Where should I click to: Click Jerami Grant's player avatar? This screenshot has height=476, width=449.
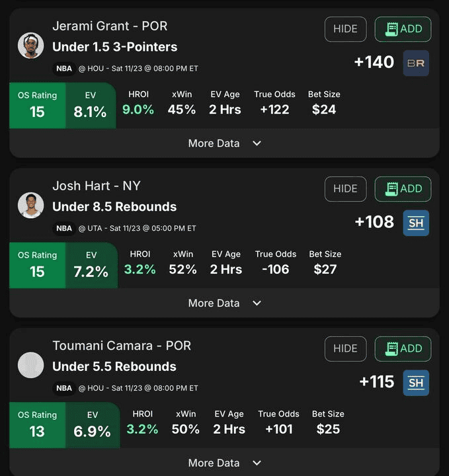pos(30,46)
